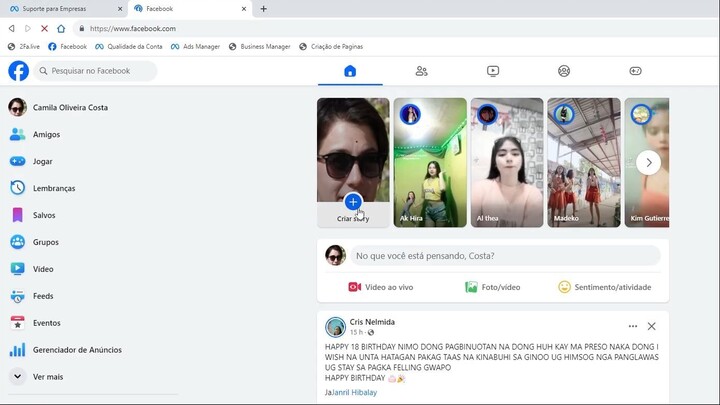Open Al thea's story

(x=507, y=163)
